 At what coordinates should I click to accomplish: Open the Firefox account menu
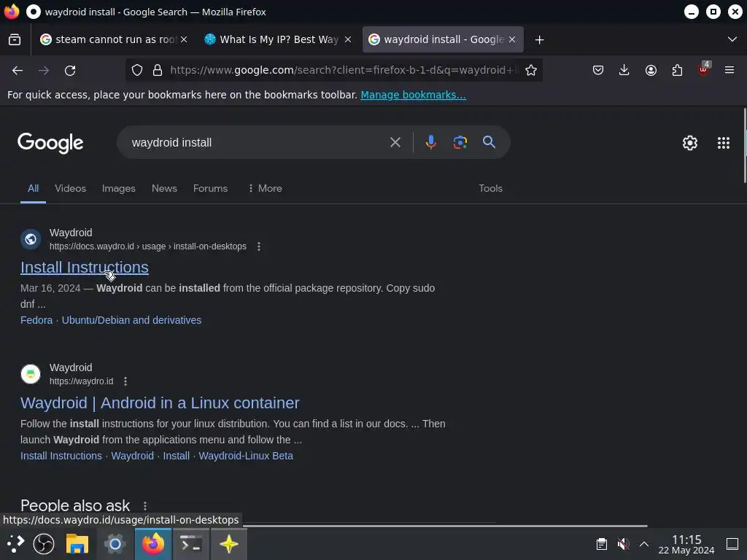651,71
